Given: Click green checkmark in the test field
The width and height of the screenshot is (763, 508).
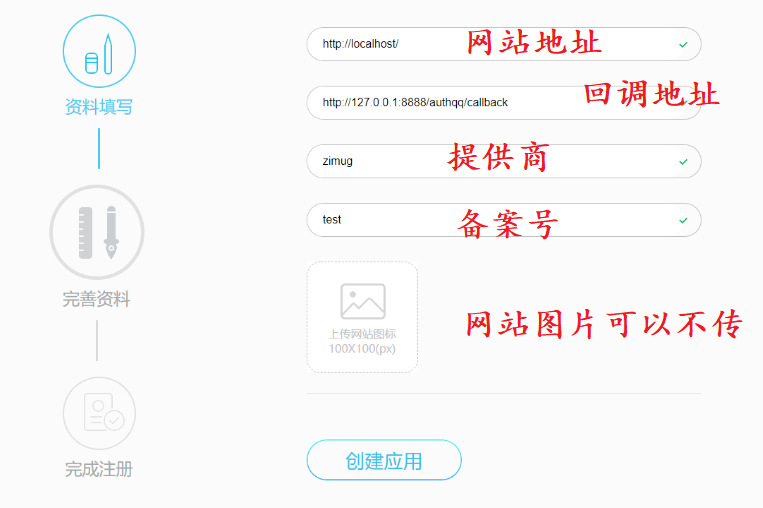Looking at the screenshot, I should [x=683, y=220].
